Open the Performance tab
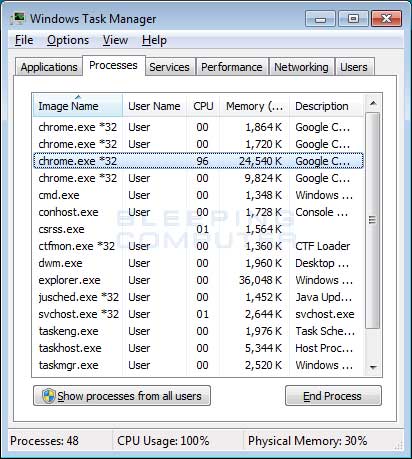The width and height of the screenshot is (412, 459). 232,67
